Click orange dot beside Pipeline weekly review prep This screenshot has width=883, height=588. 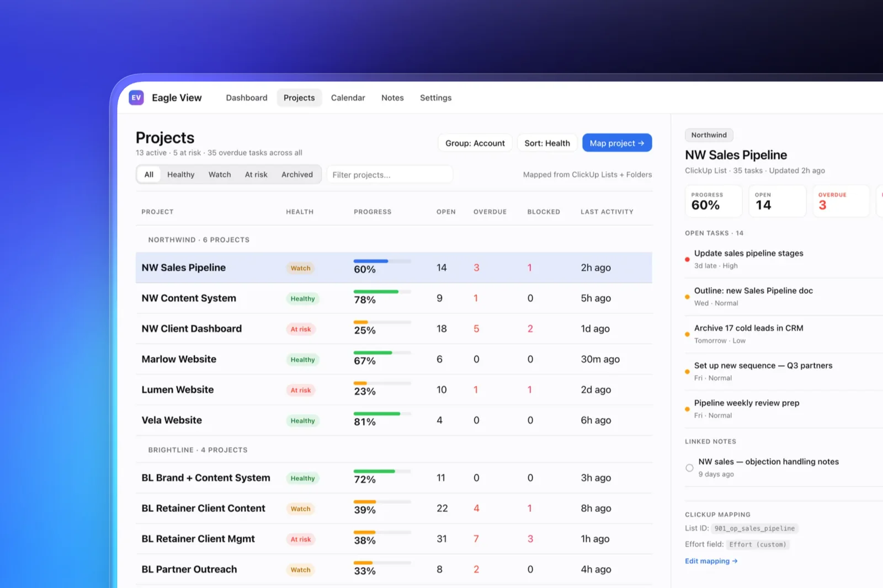click(687, 409)
